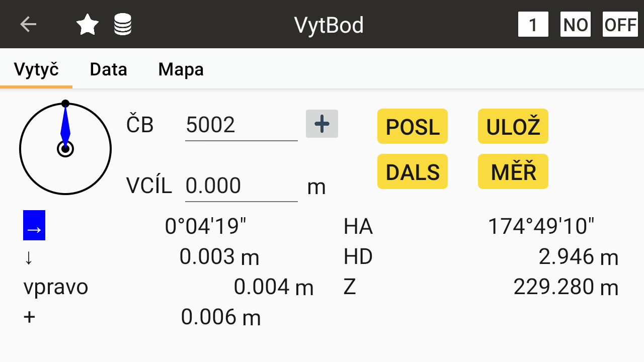Toggle the NO indicator in header
This screenshot has height=362, width=644.
(576, 24)
